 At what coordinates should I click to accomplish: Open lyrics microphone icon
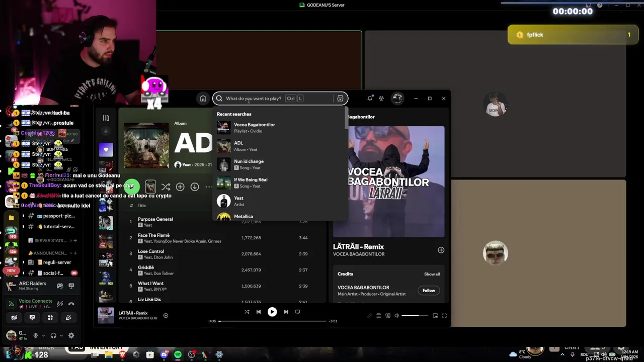(369, 316)
